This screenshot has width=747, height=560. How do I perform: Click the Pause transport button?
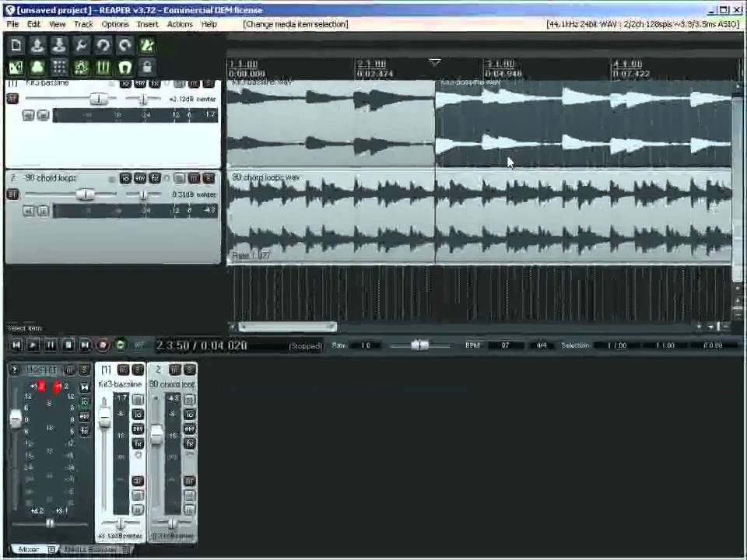(x=51, y=345)
